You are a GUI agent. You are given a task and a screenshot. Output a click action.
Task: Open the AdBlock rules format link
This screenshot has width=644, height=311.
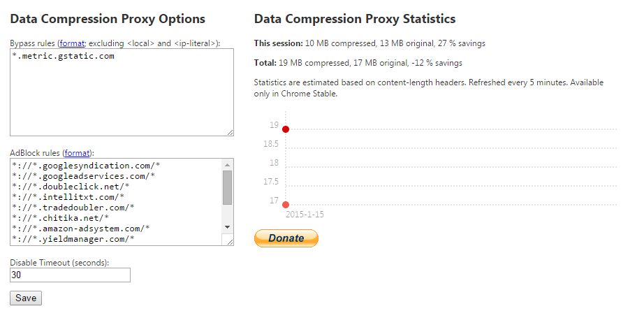point(76,152)
